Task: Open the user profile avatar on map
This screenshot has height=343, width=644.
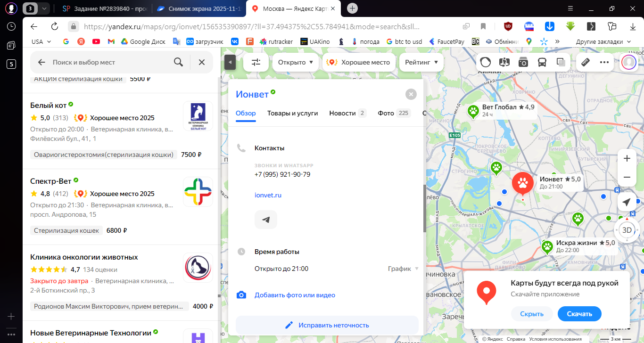Action: [x=628, y=62]
